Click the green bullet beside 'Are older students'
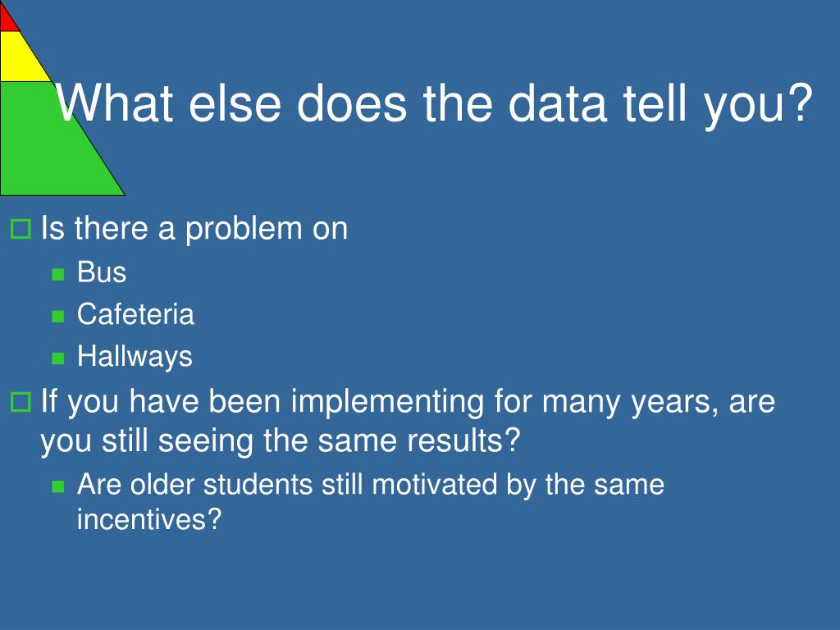The image size is (840, 630). click(58, 486)
